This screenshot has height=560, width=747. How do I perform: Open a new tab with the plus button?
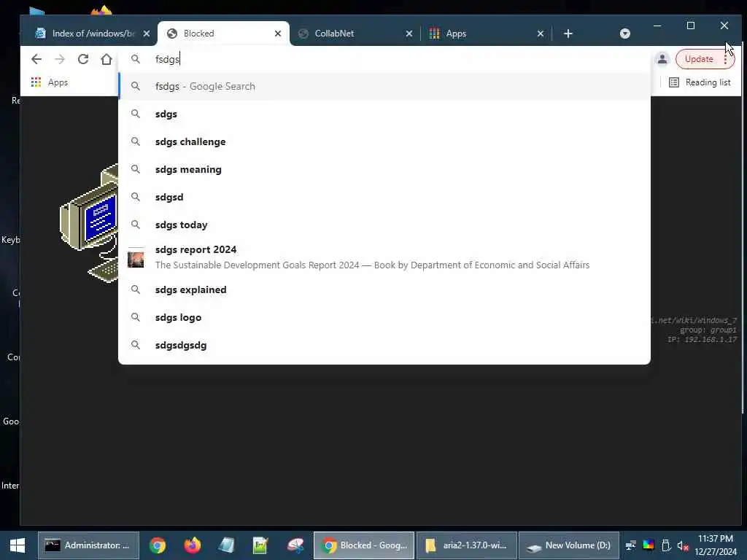(x=568, y=34)
